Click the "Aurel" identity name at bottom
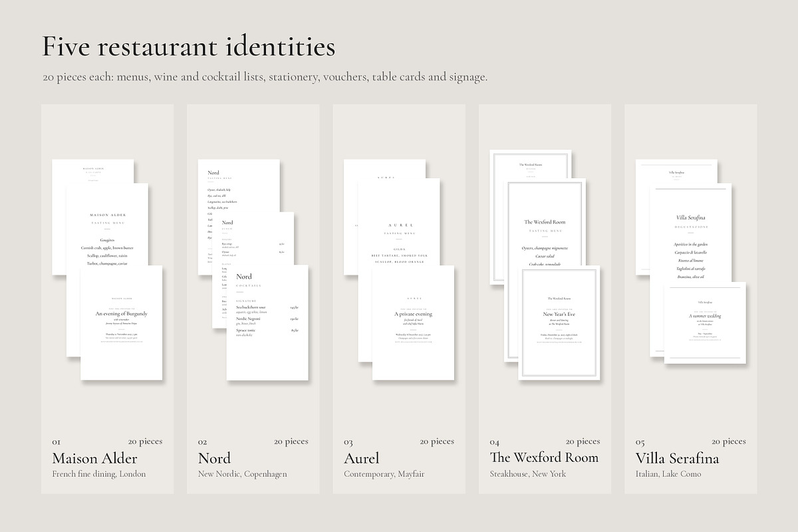 pos(362,458)
